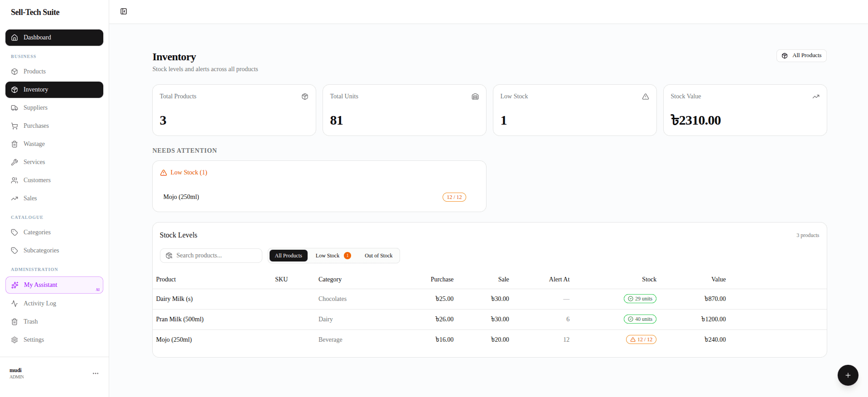Open the user menu three dots
868x397 pixels.
point(96,373)
